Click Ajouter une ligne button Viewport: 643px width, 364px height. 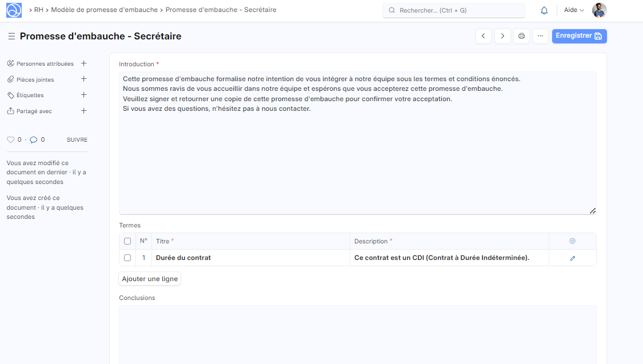[x=150, y=279]
